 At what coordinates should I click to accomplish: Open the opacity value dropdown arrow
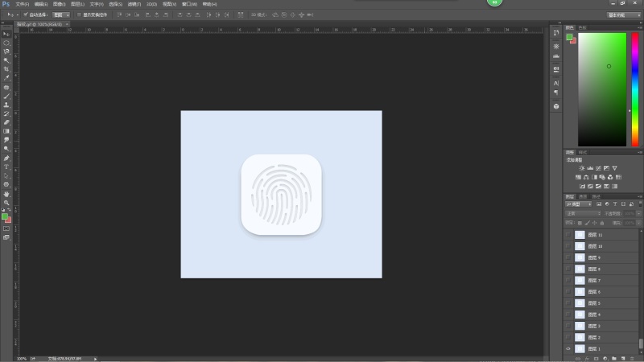638,213
